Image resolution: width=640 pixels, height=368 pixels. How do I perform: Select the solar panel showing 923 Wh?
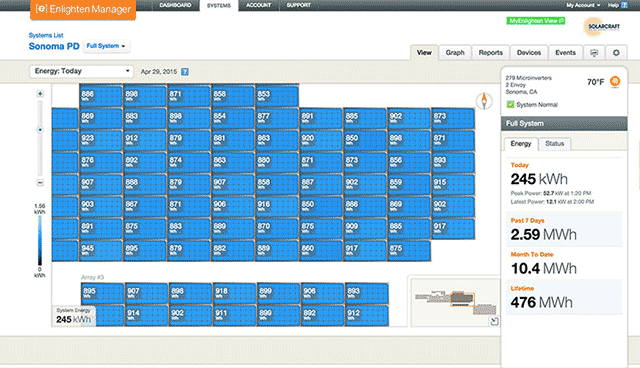100,140
